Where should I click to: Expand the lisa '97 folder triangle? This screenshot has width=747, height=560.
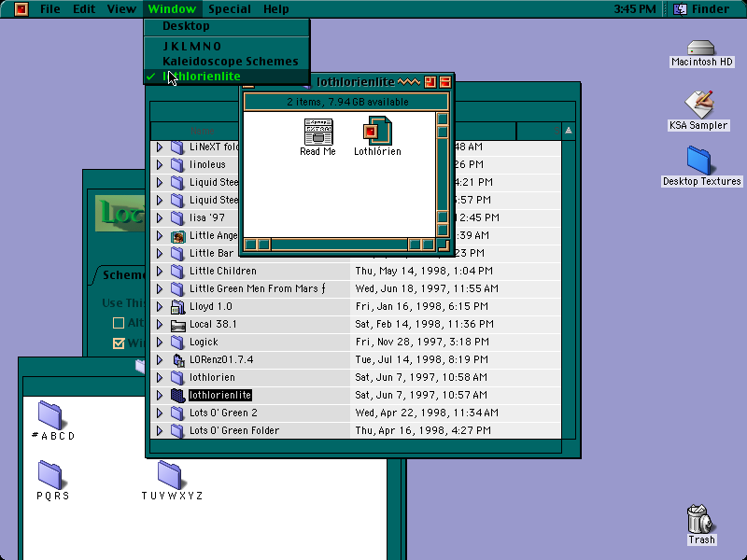160,218
